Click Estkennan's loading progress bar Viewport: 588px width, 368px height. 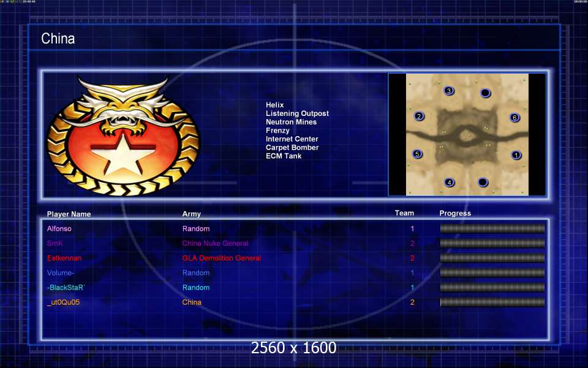492,258
